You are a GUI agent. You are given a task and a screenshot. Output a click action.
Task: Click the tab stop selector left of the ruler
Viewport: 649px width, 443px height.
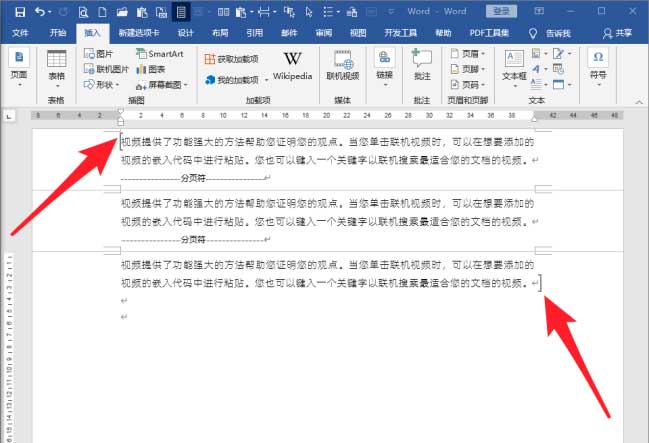[x=9, y=116]
